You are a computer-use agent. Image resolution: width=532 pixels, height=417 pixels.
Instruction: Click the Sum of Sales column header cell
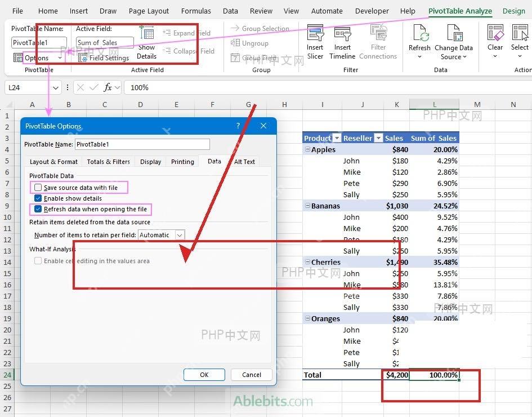[434, 138]
